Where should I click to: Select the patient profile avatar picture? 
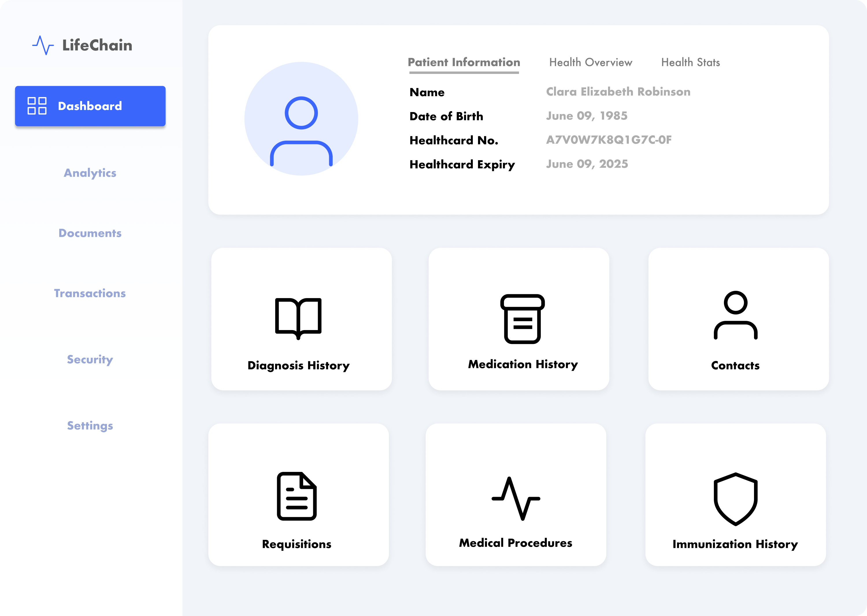coord(301,119)
